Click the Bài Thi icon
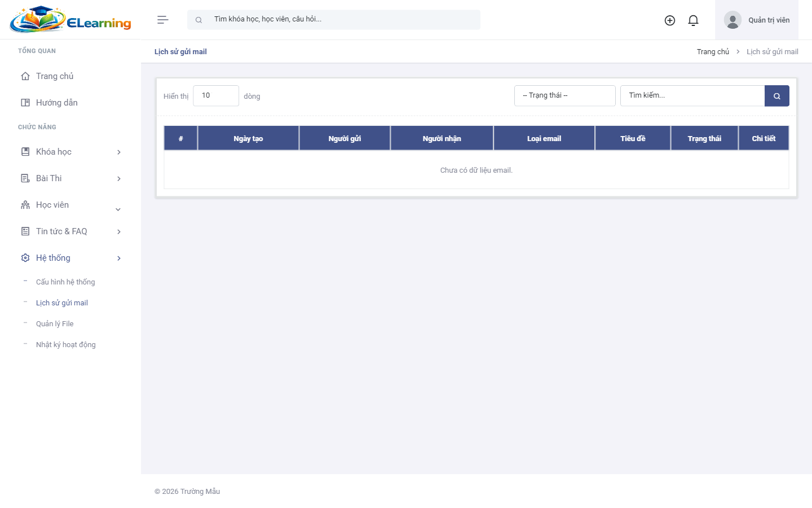812x508 pixels. point(25,178)
